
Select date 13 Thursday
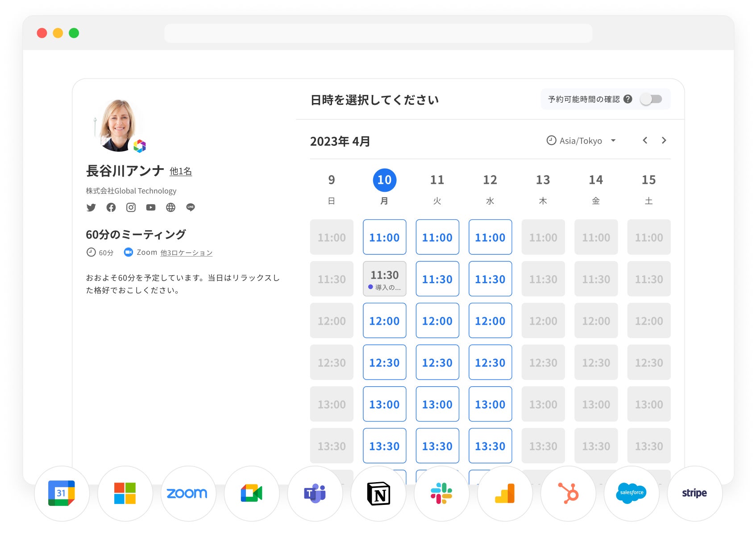tap(543, 180)
